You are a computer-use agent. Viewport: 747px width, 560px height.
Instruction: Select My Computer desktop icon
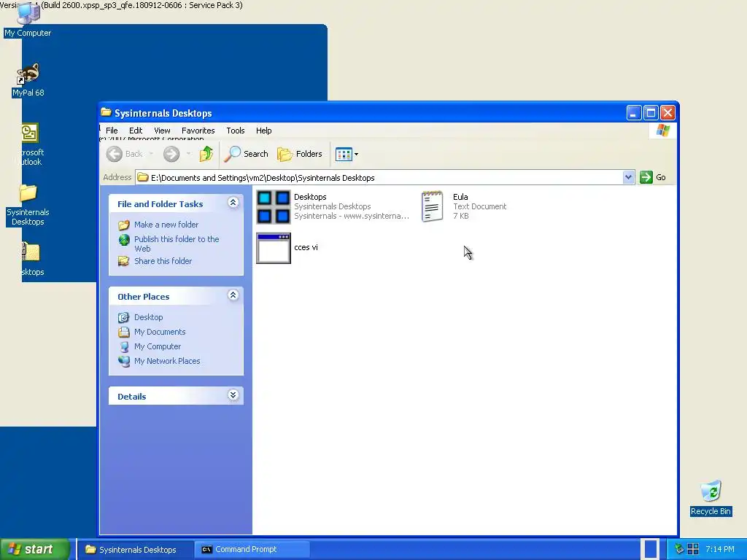pyautogui.click(x=28, y=20)
